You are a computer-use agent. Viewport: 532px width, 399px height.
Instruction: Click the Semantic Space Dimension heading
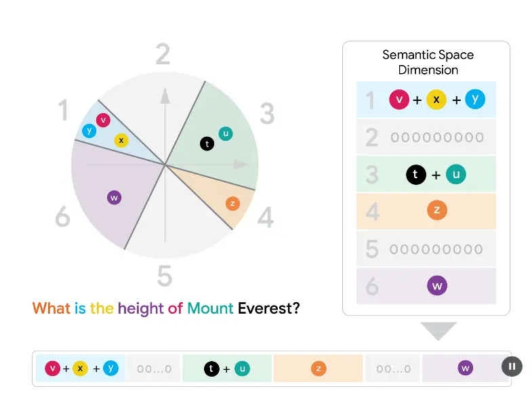[428, 62]
